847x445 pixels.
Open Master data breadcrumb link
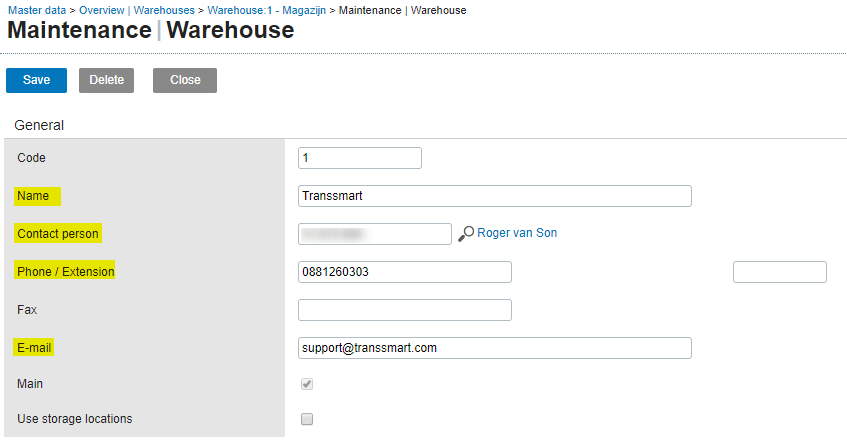point(38,10)
